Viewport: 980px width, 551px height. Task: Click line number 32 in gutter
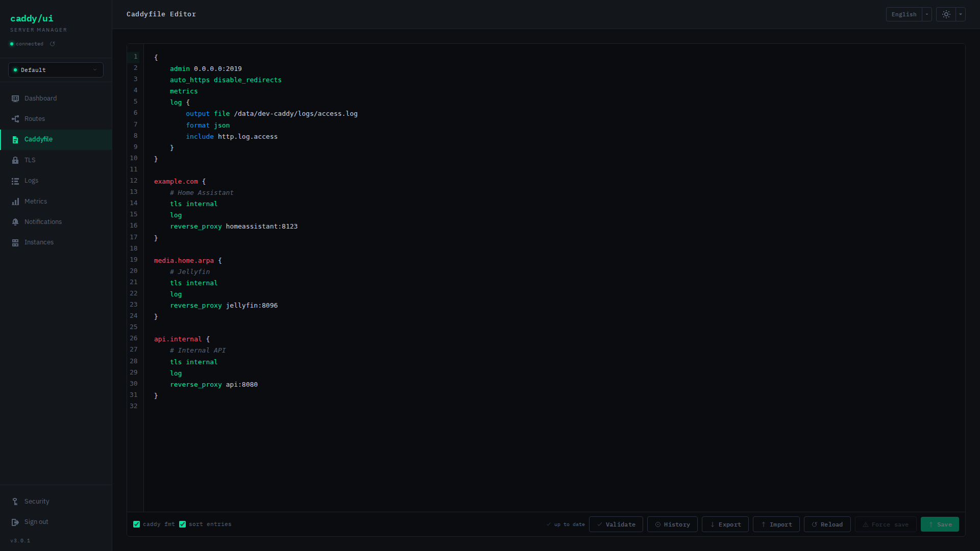coord(134,406)
